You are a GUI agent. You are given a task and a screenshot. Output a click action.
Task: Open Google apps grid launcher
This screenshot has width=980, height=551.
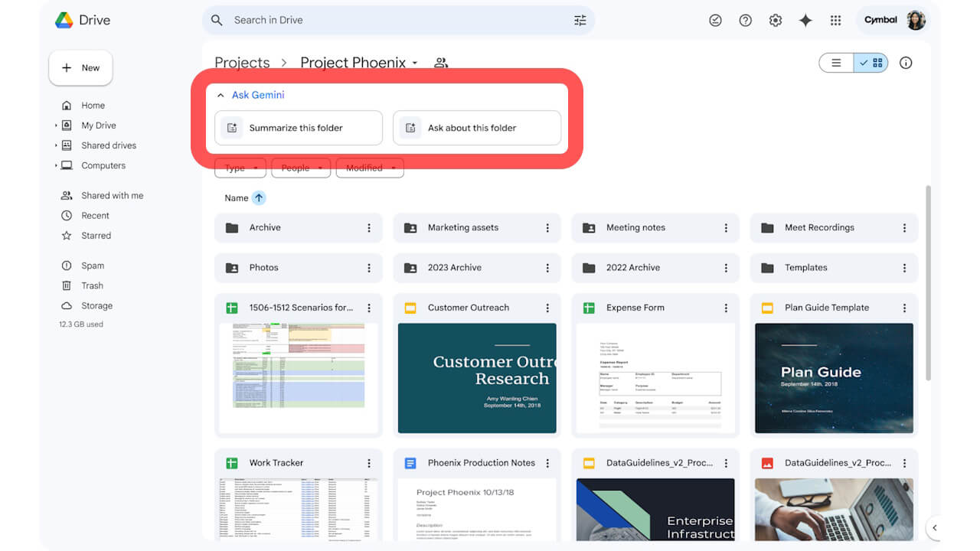coord(835,21)
